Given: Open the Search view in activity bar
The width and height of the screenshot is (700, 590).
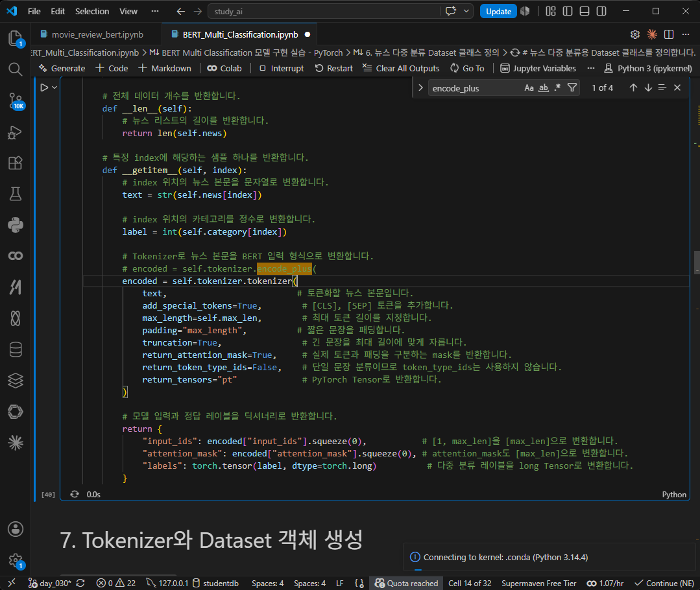Looking at the screenshot, I should click(15, 69).
